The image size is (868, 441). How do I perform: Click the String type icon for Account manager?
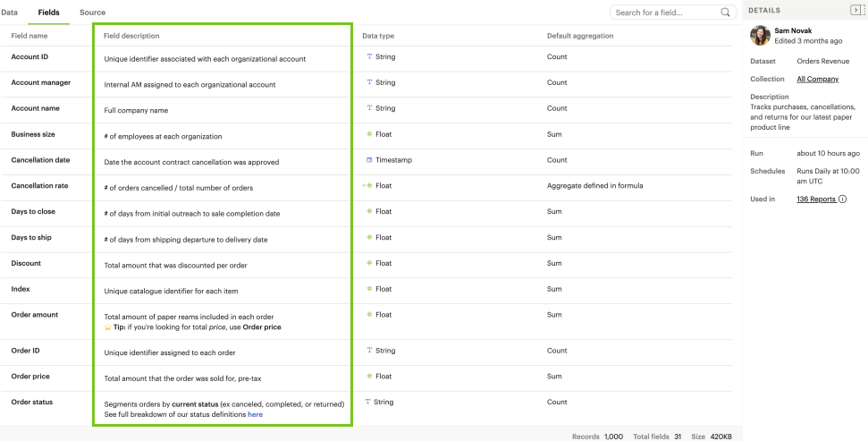point(369,82)
